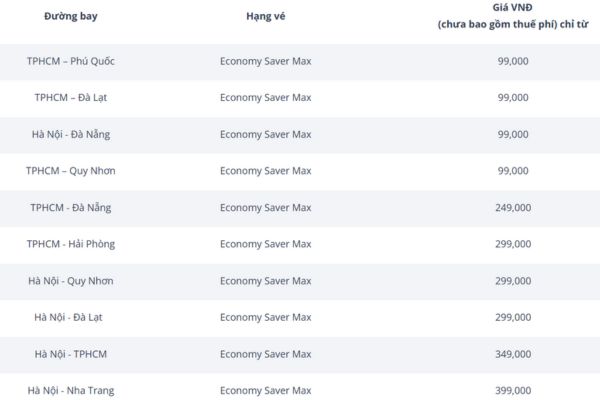
Task: Click the Giá VNĐ column header
Action: click(x=513, y=16)
